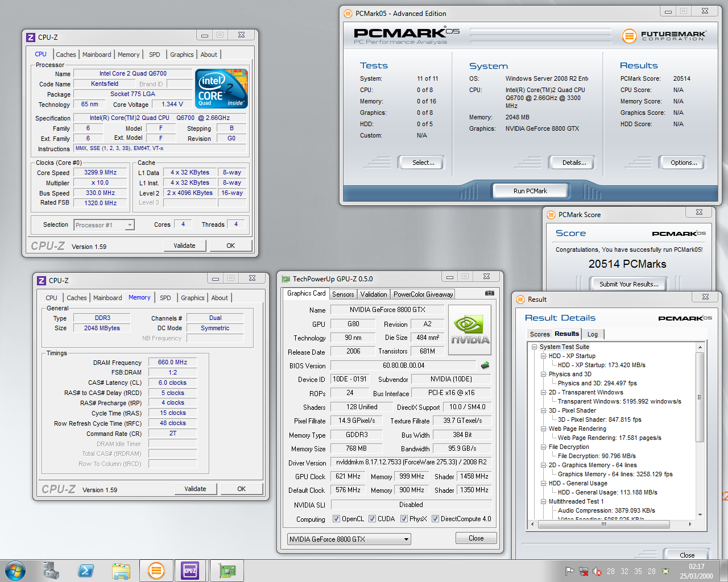728x582 pixels.
Task: Switch to PCMark05 via its taskbar icon
Action: tap(156, 571)
